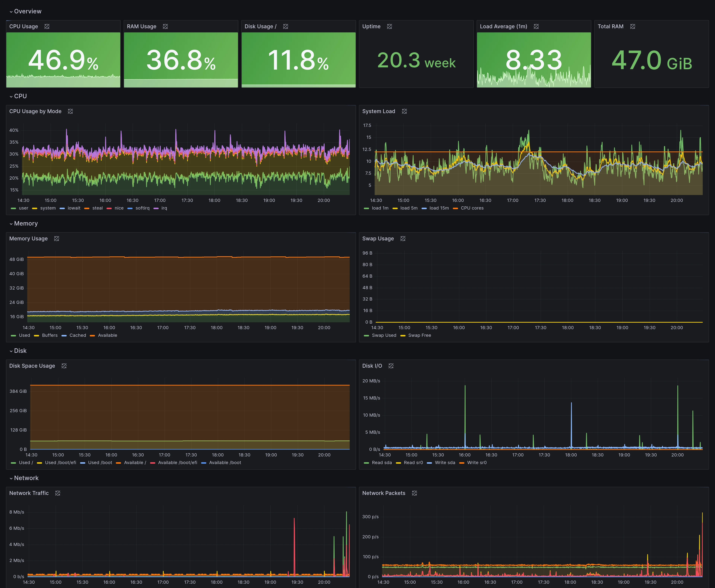The width and height of the screenshot is (715, 588).
Task: Click the orange CPU cores legend color swatch
Action: (455, 208)
